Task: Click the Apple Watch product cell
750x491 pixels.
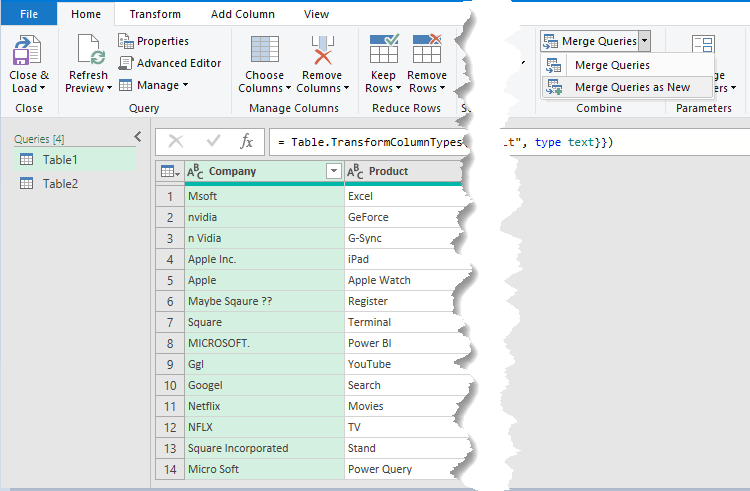Action: point(404,280)
